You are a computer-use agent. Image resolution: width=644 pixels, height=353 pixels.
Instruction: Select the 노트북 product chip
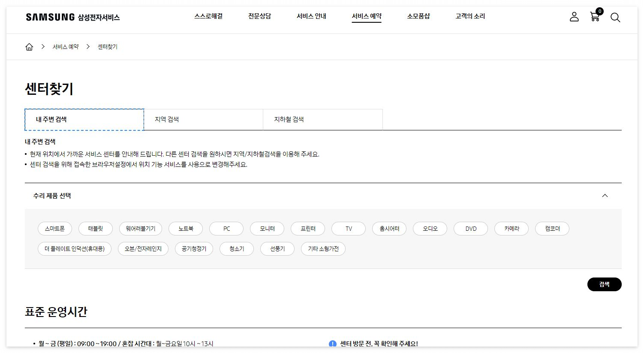(x=186, y=229)
